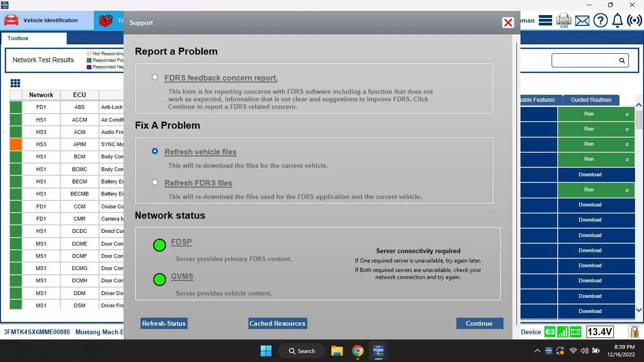
Task: Click the green FDSP status indicator
Action: (x=159, y=245)
